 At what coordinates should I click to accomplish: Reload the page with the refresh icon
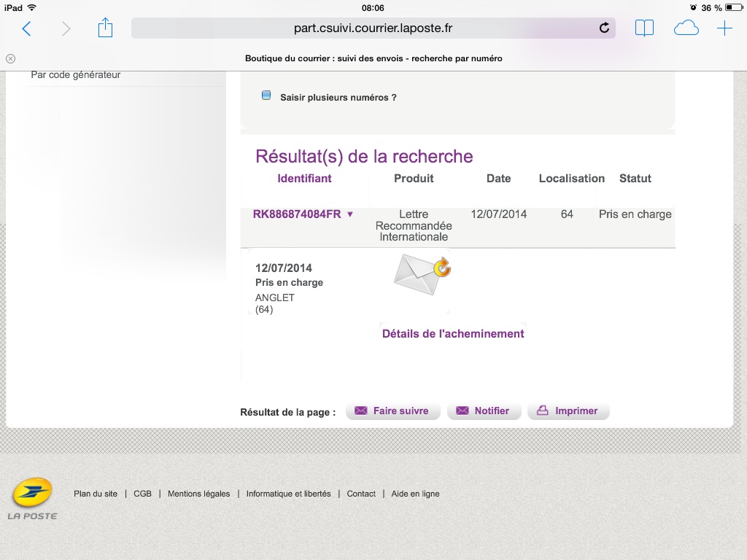coord(604,28)
